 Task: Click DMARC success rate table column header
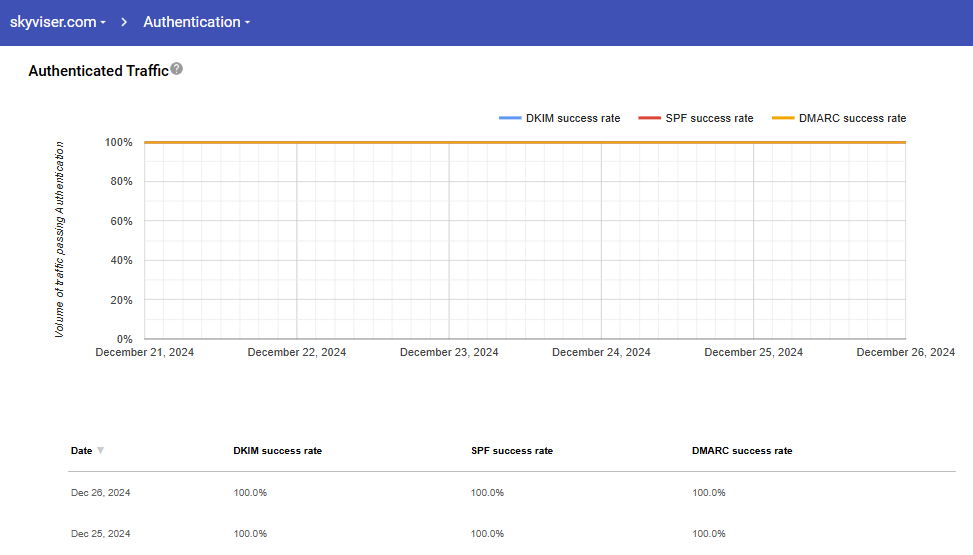(741, 451)
